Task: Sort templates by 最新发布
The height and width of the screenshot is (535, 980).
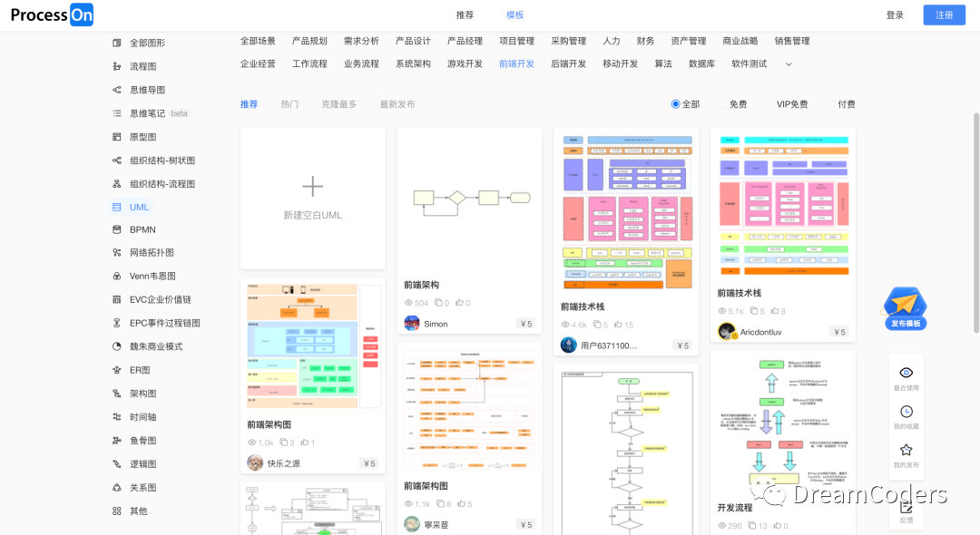Action: point(397,104)
